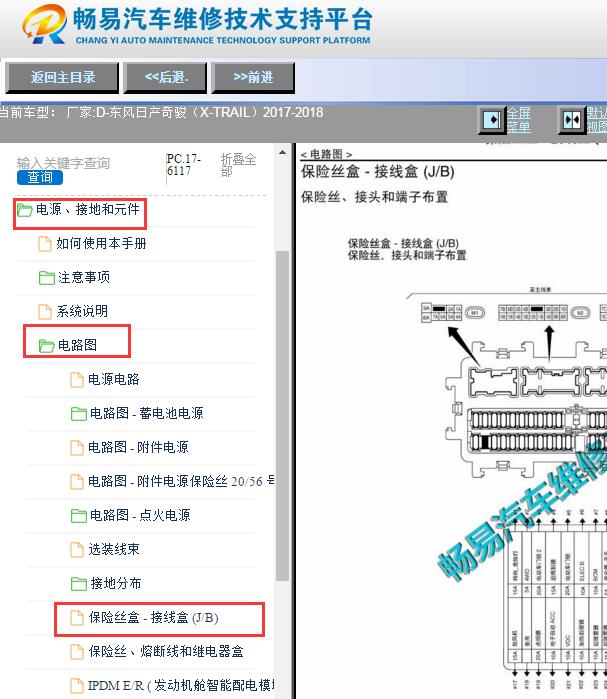Expand the 接地分布 folder
607x699 pixels.
click(116, 583)
